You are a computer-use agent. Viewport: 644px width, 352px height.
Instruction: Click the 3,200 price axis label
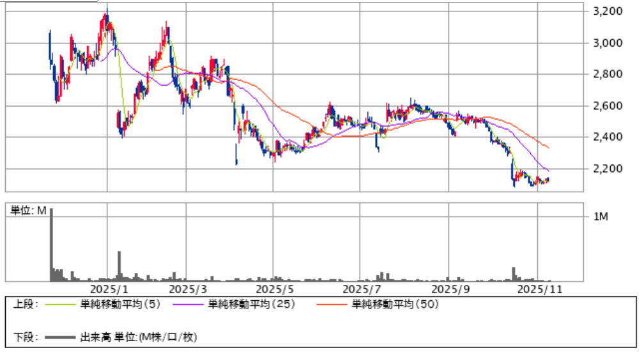[x=608, y=11]
